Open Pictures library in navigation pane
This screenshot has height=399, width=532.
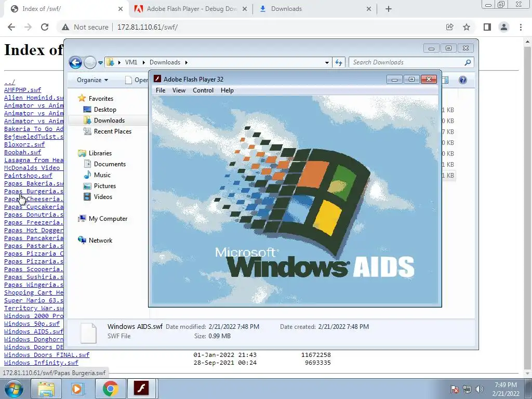click(x=105, y=186)
